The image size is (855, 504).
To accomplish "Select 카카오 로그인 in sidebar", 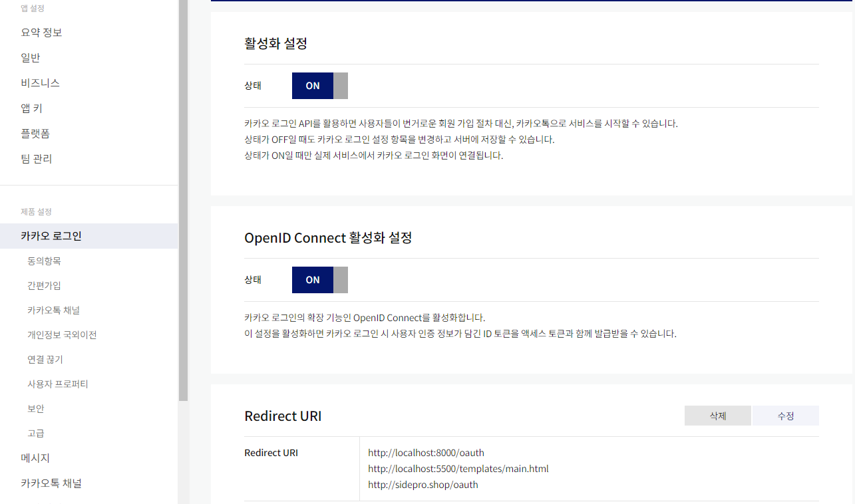I will coord(88,236).
